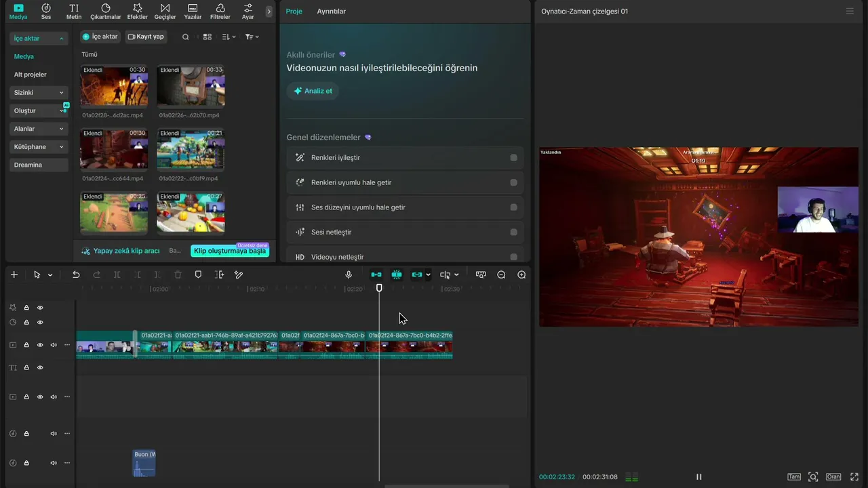Click the Oran aspect ratio button
Image resolution: width=868 pixels, height=488 pixels.
[x=833, y=477]
